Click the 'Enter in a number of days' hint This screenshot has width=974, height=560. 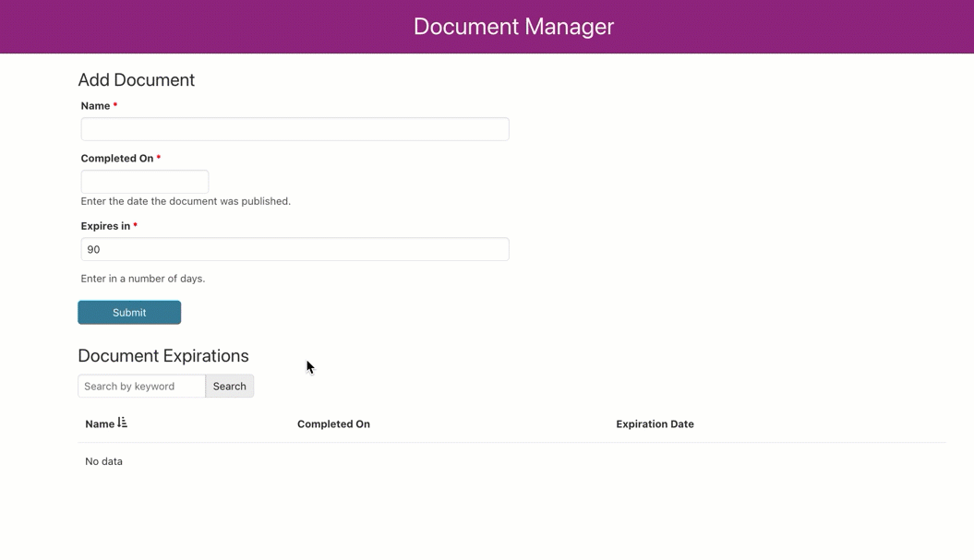point(143,279)
